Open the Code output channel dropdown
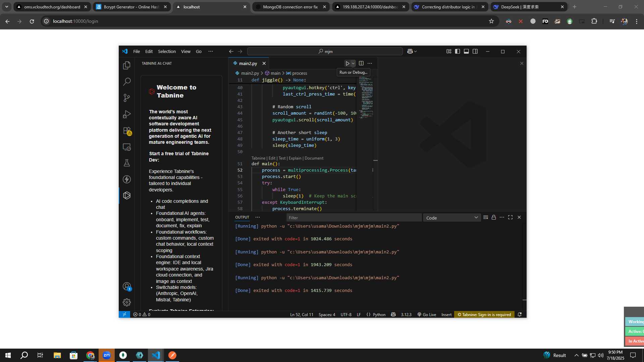This screenshot has width=644, height=362. tap(452, 218)
